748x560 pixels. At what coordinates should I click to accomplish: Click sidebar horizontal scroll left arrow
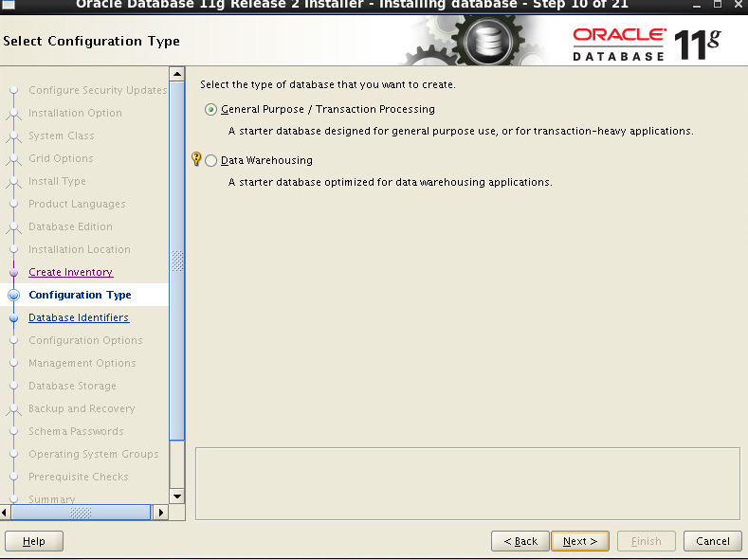[5, 513]
